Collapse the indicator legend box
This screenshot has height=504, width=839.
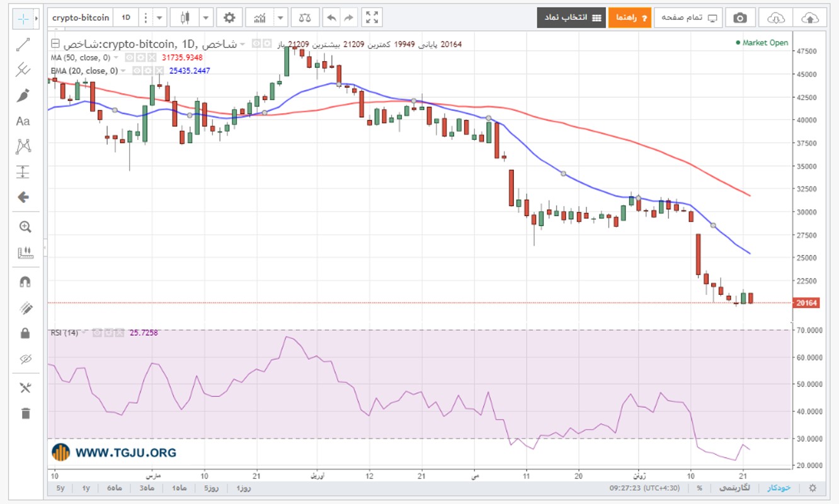click(x=55, y=44)
